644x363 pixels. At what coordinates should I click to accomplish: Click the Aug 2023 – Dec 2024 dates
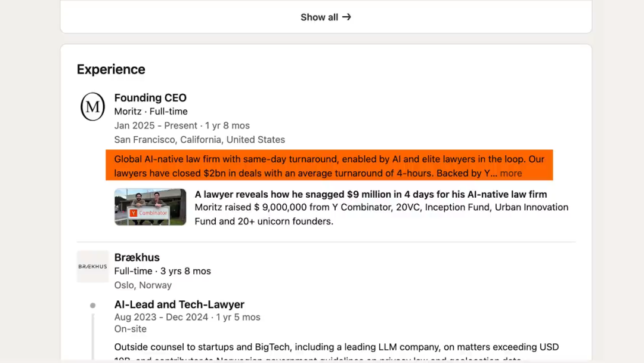[x=187, y=317]
